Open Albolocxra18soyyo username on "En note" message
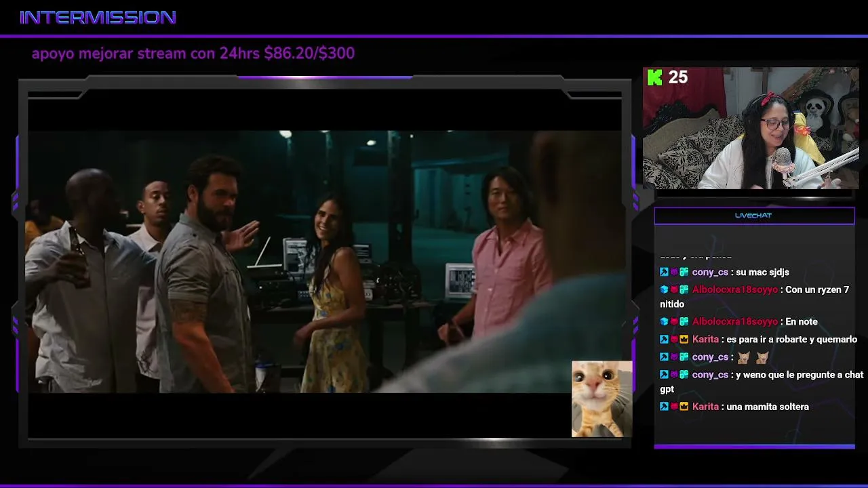 click(x=735, y=322)
